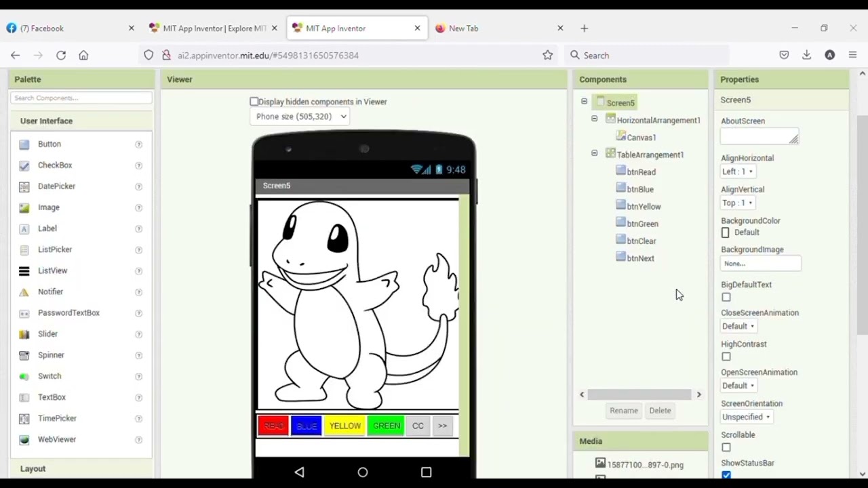Click the BackgroundColor Default swatch
868x488 pixels.
pos(726,232)
